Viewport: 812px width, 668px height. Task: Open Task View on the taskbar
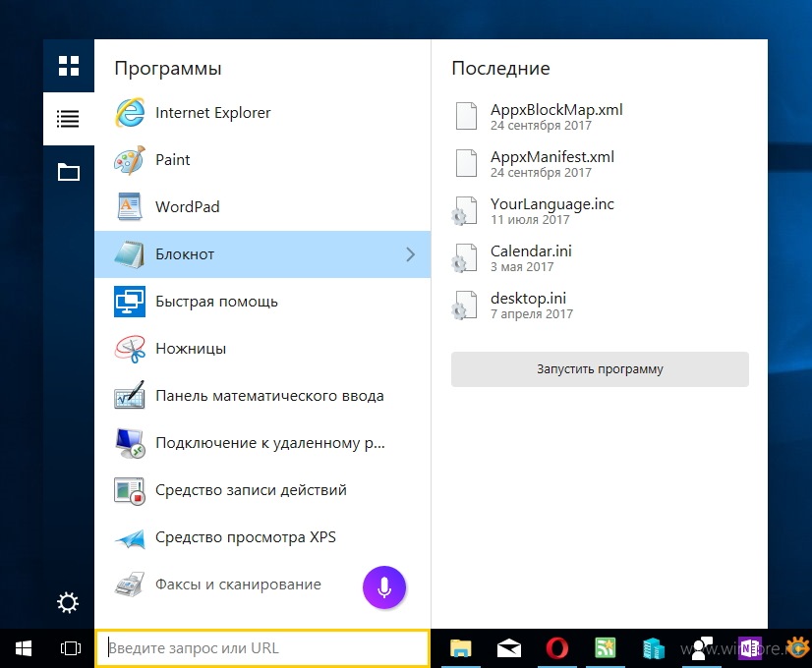click(71, 648)
